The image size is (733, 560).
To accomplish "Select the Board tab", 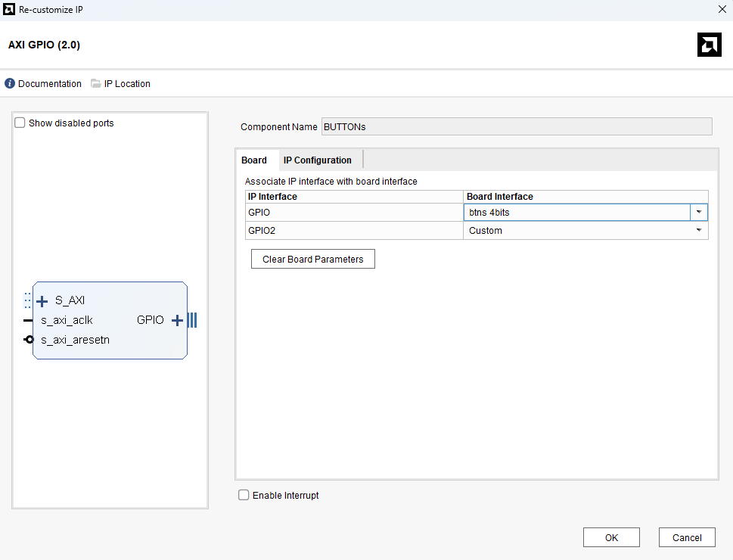I will coord(254,160).
